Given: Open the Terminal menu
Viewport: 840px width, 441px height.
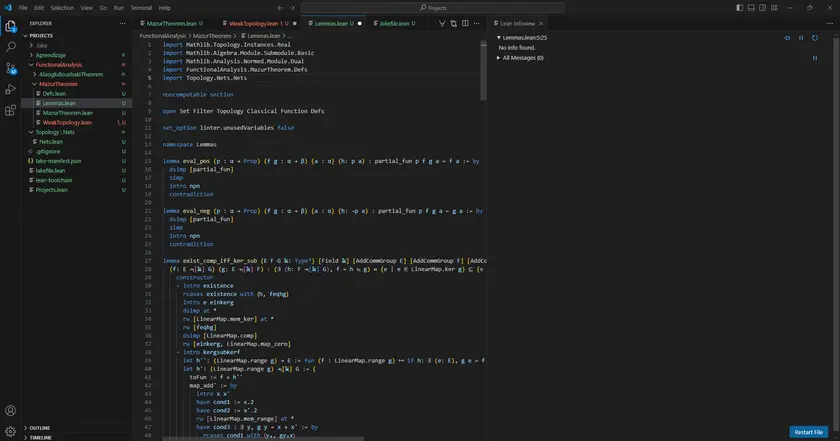Looking at the screenshot, I should [141, 8].
